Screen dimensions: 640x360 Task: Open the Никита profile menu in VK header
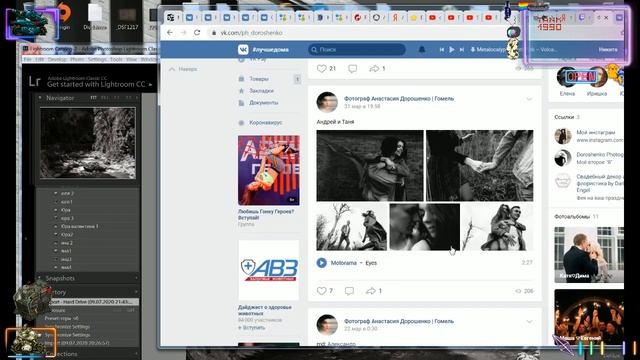click(x=608, y=49)
